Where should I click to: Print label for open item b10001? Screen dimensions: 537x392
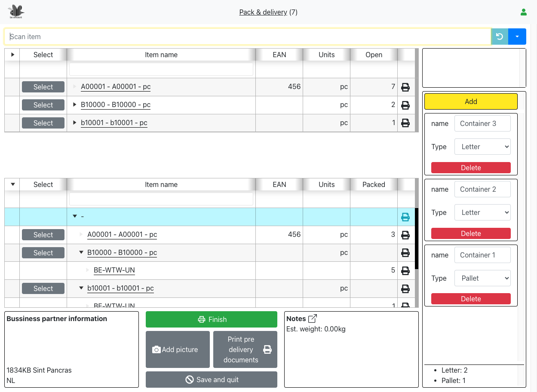tap(405, 123)
